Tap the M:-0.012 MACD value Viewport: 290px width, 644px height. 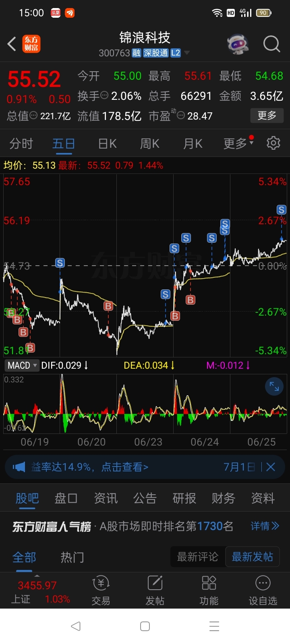[228, 365]
